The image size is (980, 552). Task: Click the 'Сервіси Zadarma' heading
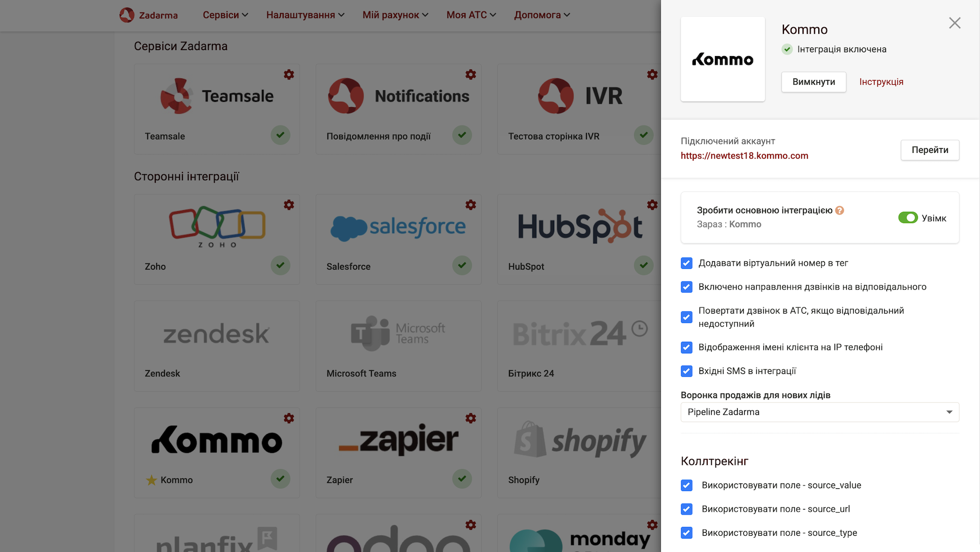tap(181, 46)
